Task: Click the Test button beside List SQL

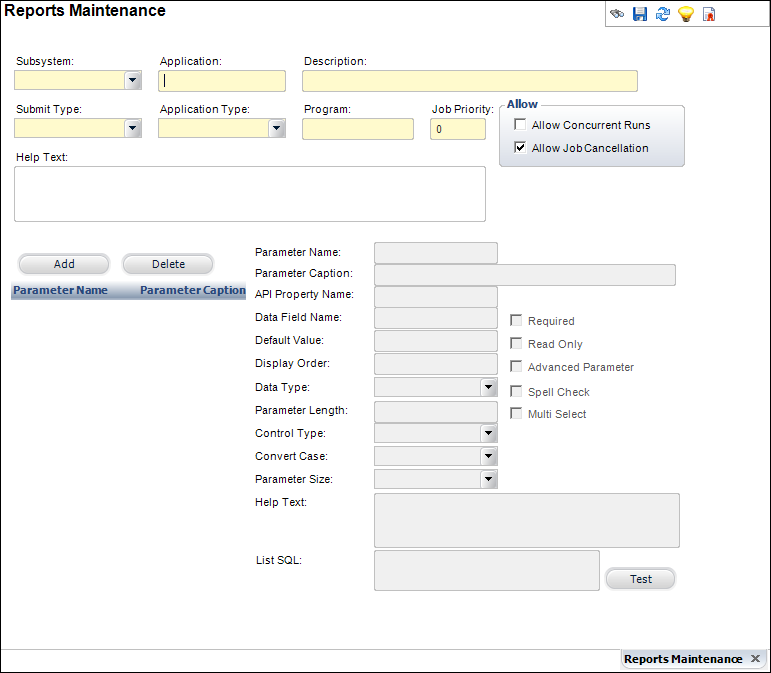Action: tap(641, 579)
